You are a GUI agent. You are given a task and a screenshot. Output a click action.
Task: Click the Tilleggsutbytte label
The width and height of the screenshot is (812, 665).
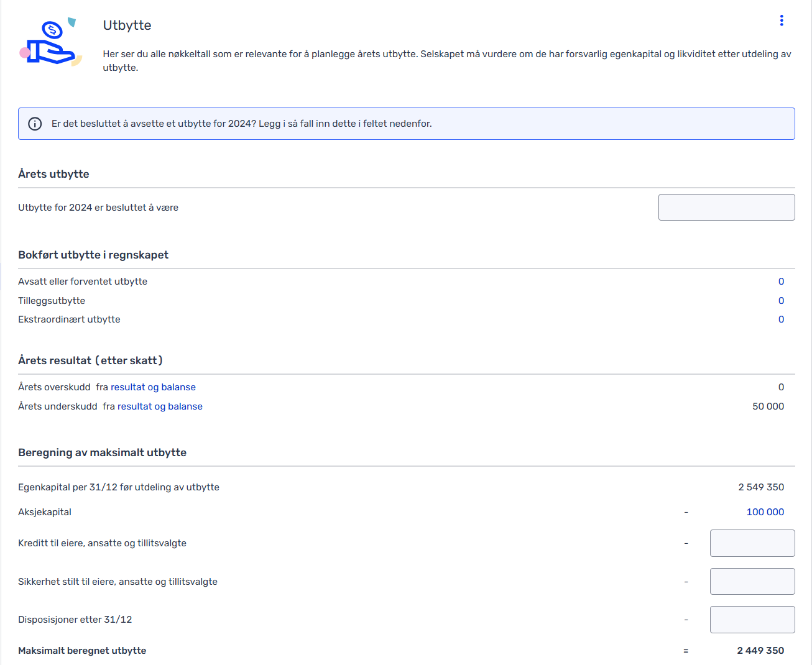point(52,301)
